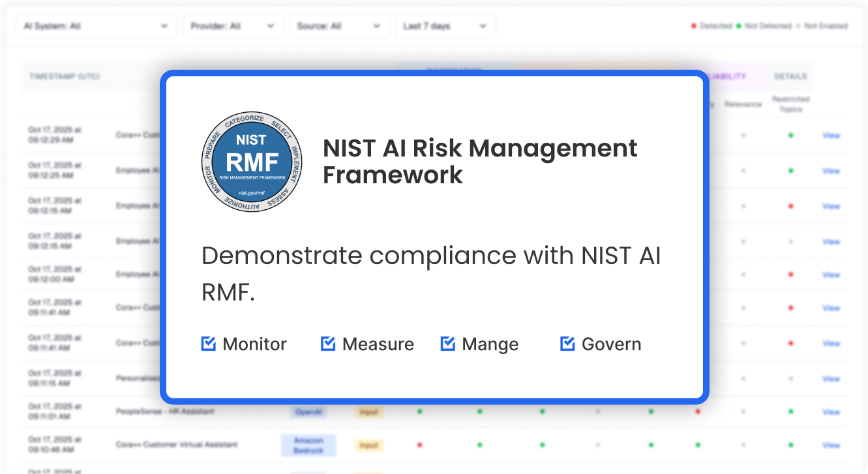Screen dimensions: 868x474
Task: Click the OpenAI provider tag
Action: point(309,412)
